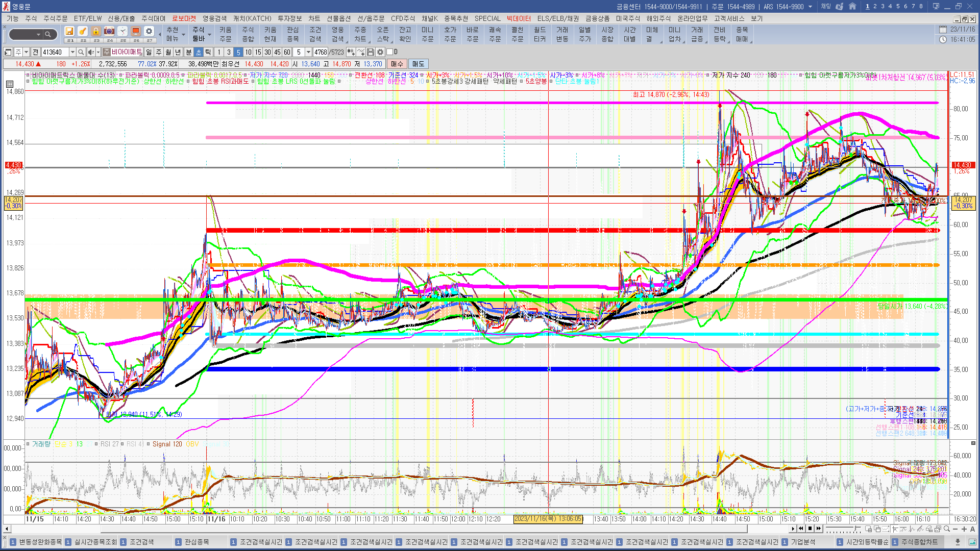Image resolution: width=980 pixels, height=551 pixels.
Task: Switch to the 기업분석 tab
Action: point(803,542)
